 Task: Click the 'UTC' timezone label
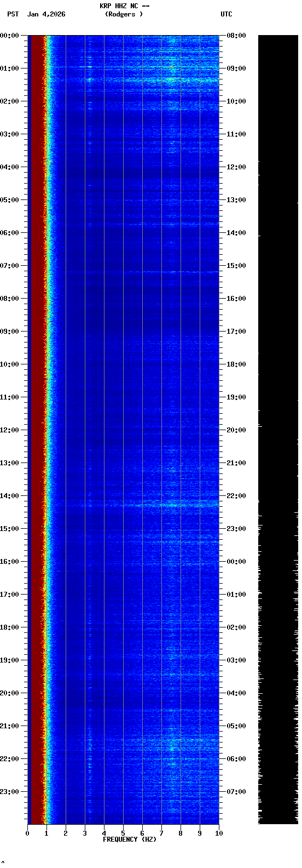point(226,14)
